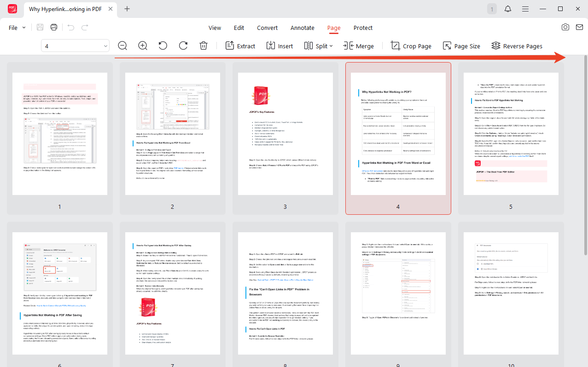588x367 pixels.
Task: Click the screenshot camera icon
Action: (x=565, y=28)
